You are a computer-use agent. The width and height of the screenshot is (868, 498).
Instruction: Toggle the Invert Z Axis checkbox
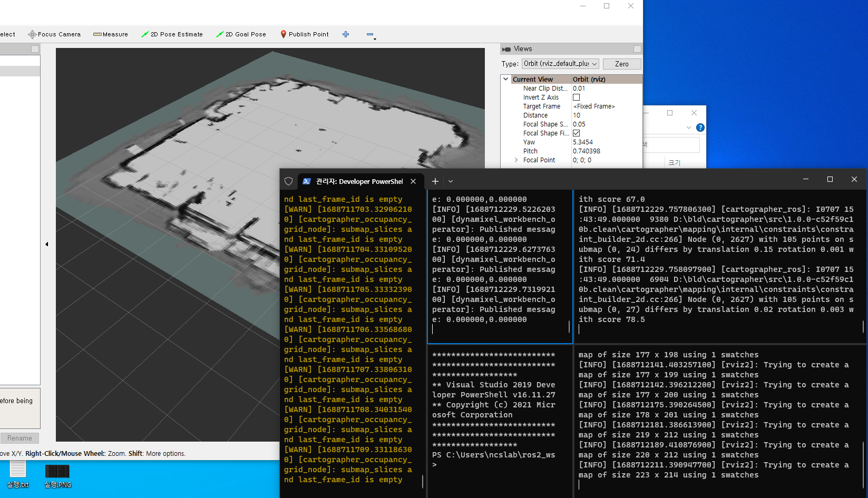tap(576, 97)
